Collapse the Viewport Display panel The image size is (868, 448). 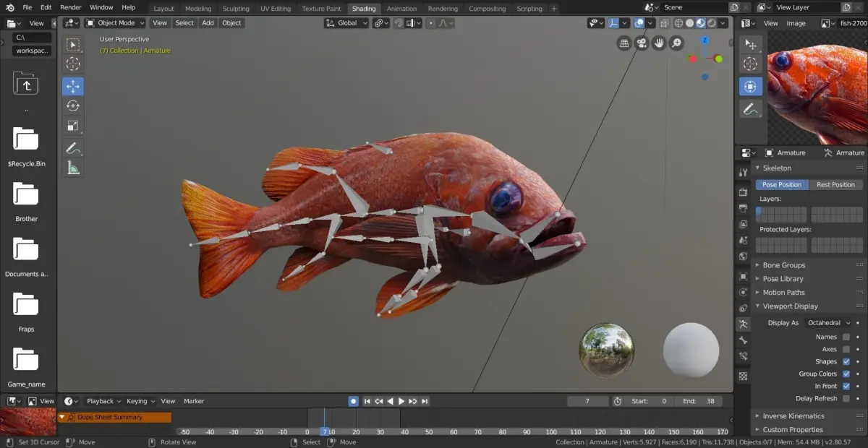pyautogui.click(x=790, y=306)
